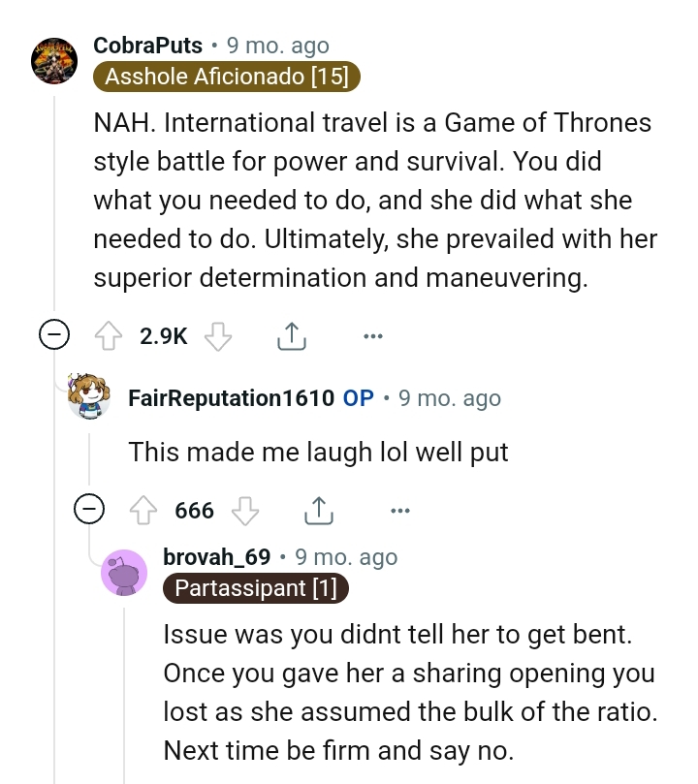Share FairReputation1610's reply
This screenshot has width=698, height=784.
pyautogui.click(x=319, y=509)
